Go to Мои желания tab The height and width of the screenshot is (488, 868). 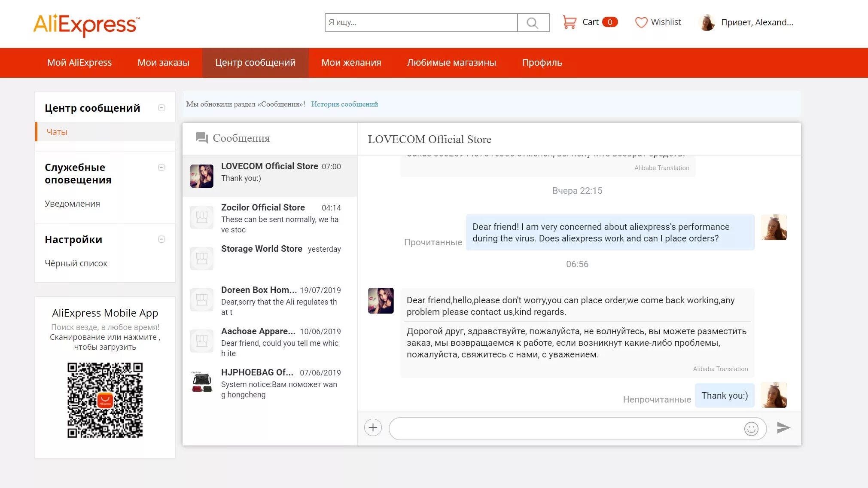[351, 63]
